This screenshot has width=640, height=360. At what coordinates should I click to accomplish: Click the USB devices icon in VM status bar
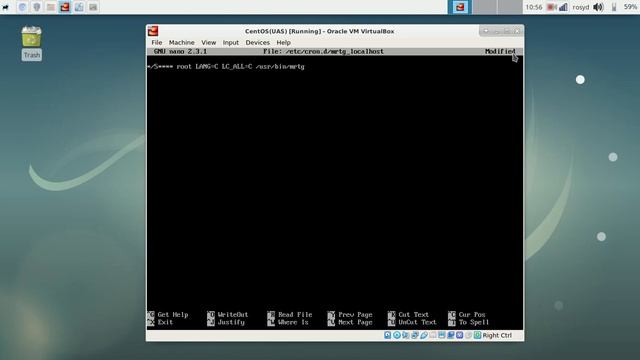(424, 335)
